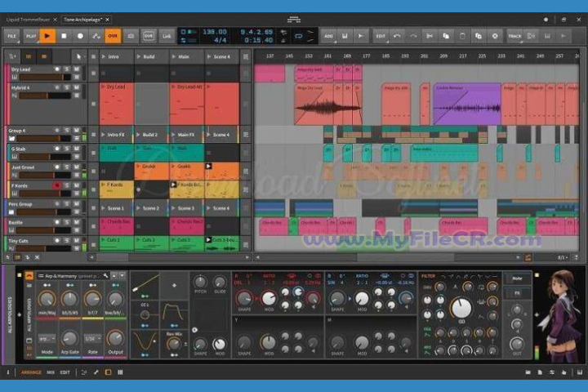Open the EDIT menu
This screenshot has width=588, height=392.
point(381,36)
